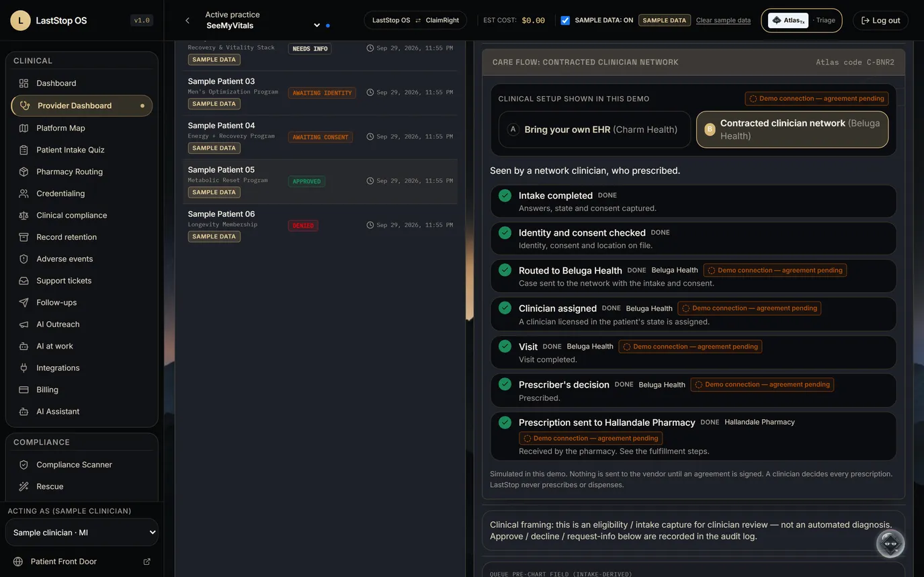Screen dimensions: 924x577
Task: Select Rescue in the Compliance section
Action: click(82, 486)
